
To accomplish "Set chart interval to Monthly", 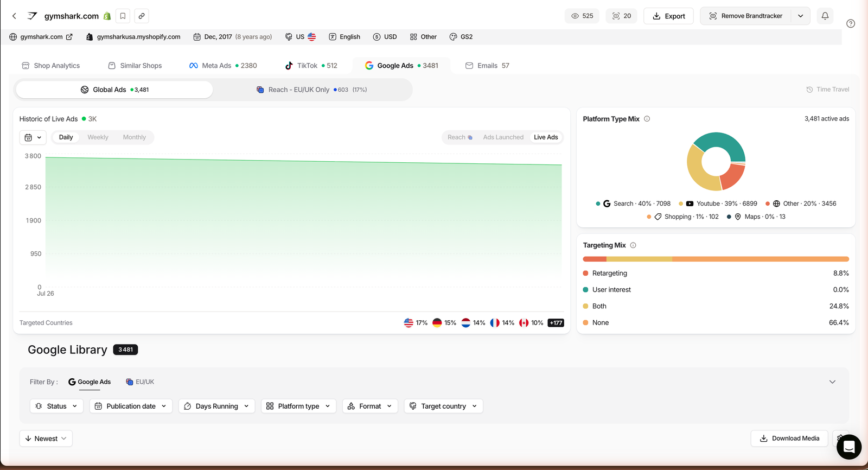I will click(x=135, y=137).
